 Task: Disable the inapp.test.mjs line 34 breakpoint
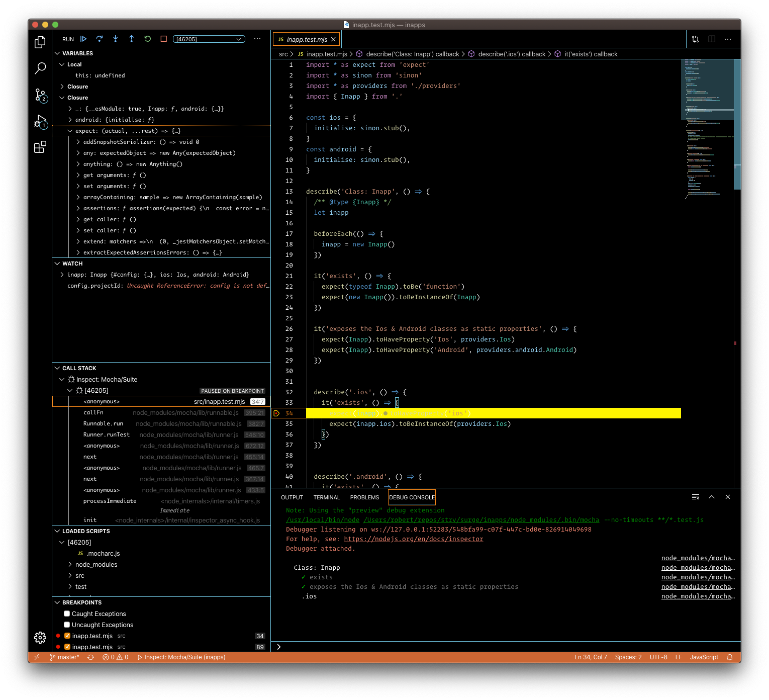(x=67, y=636)
